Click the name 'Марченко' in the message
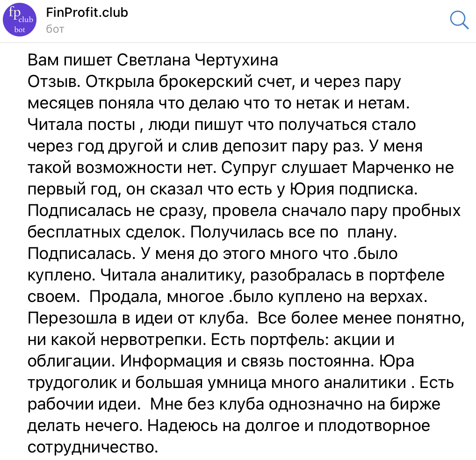 pos(391,167)
